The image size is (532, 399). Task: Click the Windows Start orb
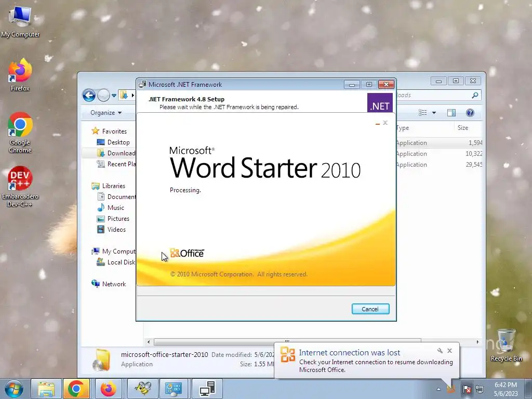[x=14, y=389]
